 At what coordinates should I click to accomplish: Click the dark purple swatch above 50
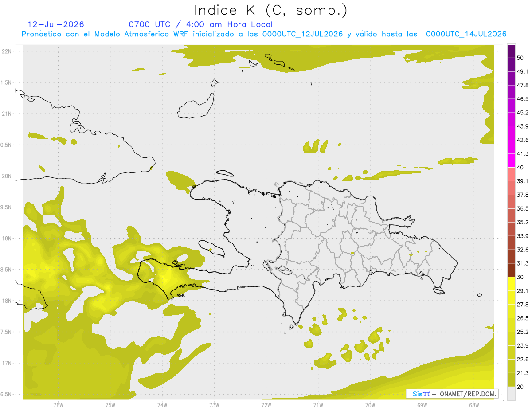coord(511,51)
